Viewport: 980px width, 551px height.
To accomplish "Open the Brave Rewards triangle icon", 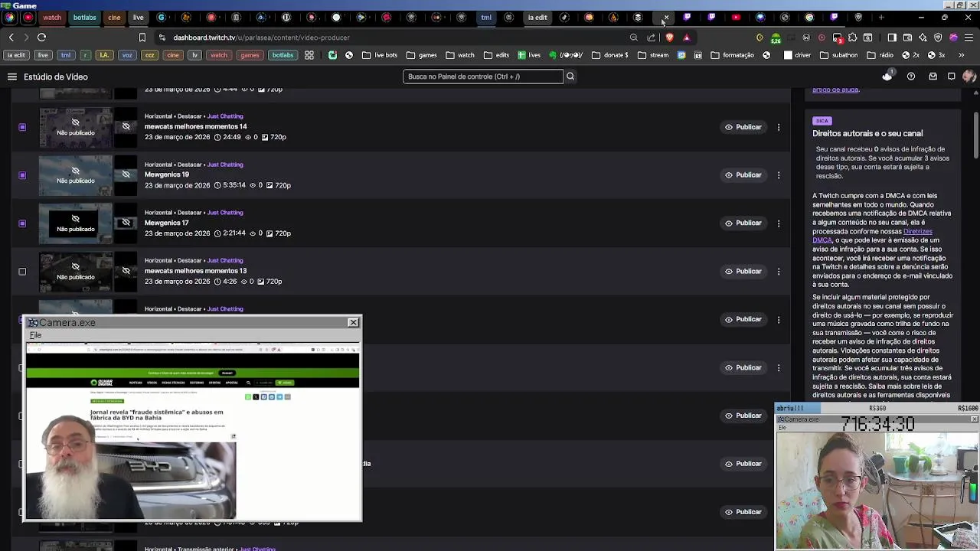I will click(x=687, y=37).
